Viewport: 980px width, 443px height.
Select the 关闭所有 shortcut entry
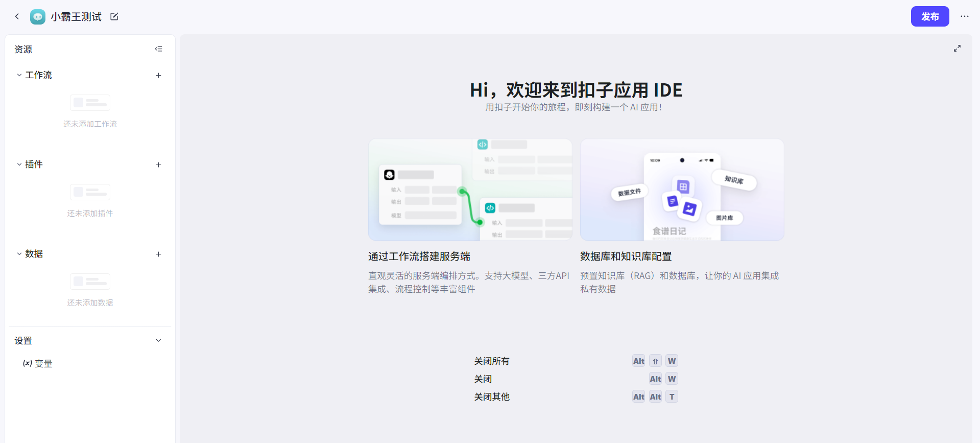[x=491, y=361]
